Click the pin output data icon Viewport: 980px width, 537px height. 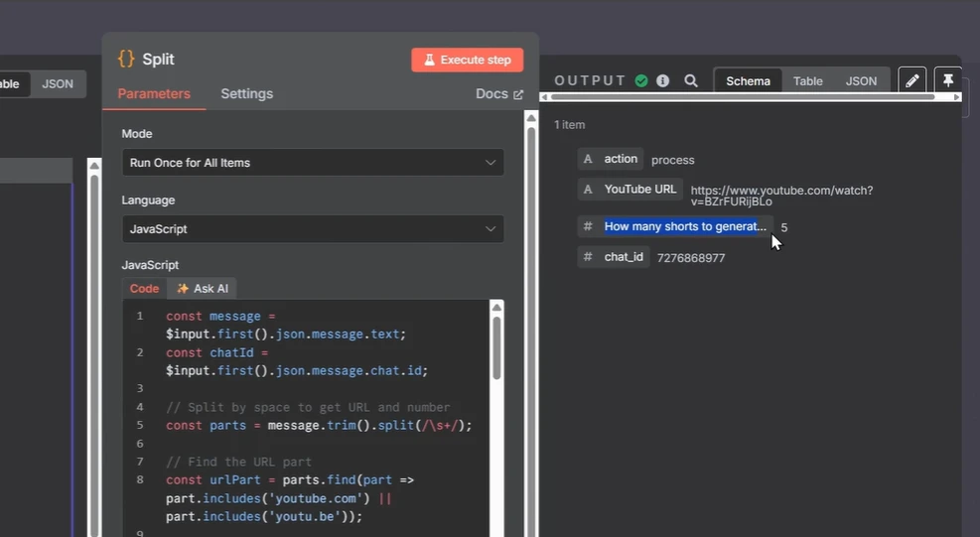(947, 80)
